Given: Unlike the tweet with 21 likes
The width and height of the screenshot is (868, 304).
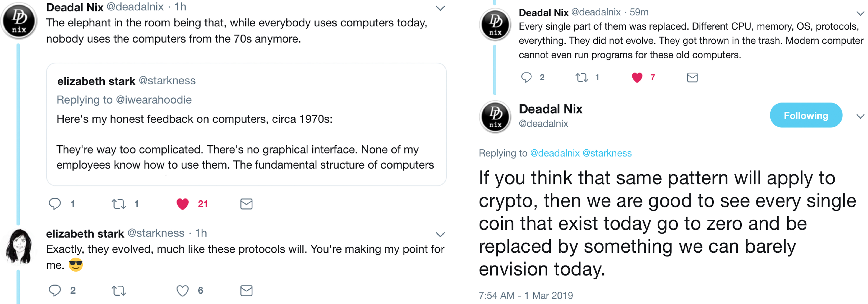Looking at the screenshot, I should (x=183, y=203).
